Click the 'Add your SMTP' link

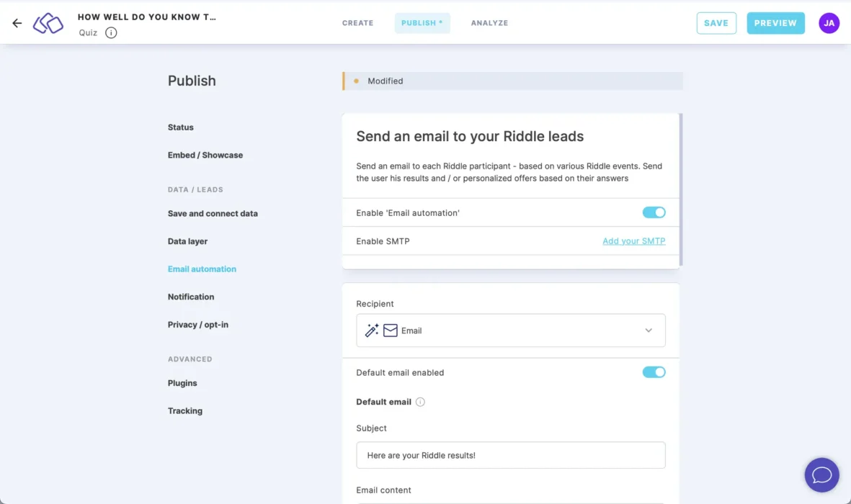point(633,240)
